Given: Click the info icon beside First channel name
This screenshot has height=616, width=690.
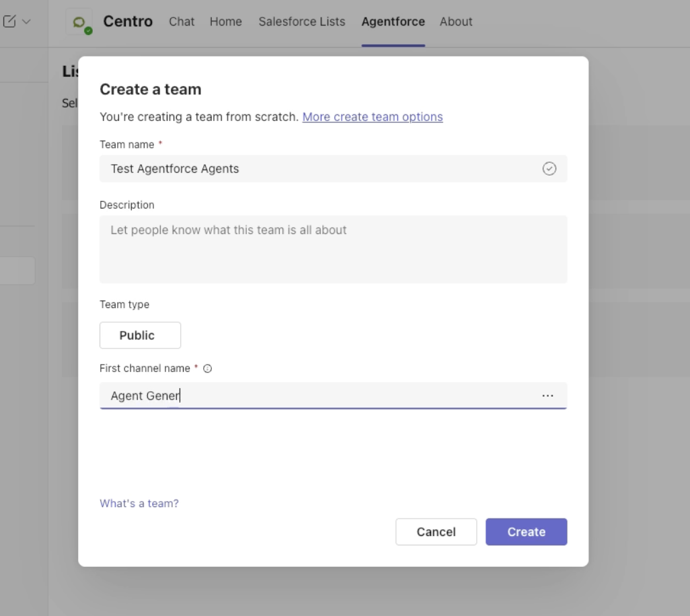Looking at the screenshot, I should point(207,369).
